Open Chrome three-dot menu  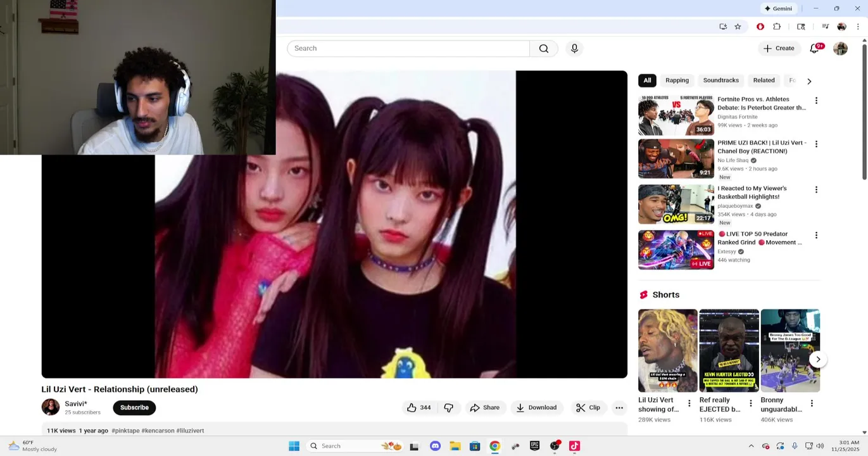click(x=858, y=27)
